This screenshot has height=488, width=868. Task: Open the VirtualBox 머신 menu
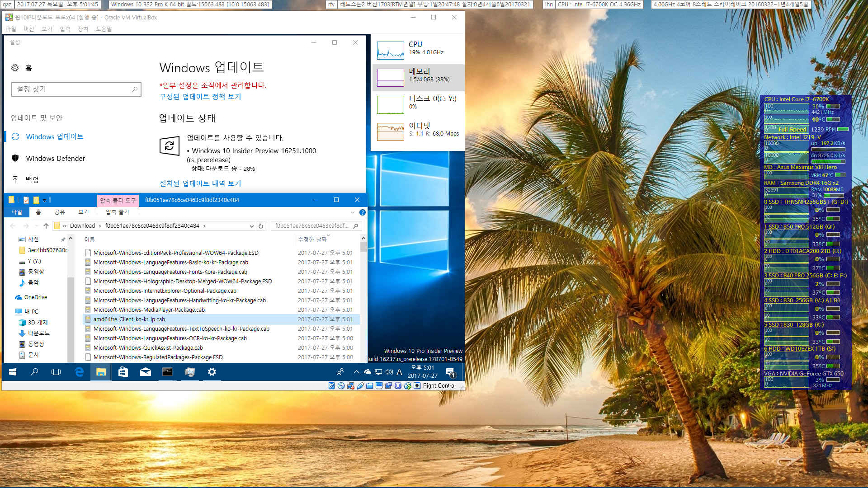[28, 29]
